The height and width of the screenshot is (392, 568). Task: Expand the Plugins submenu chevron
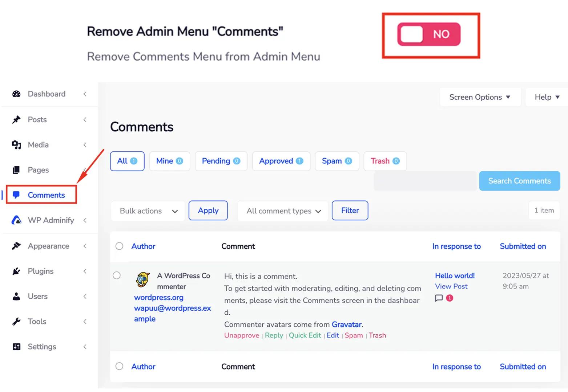click(x=85, y=271)
